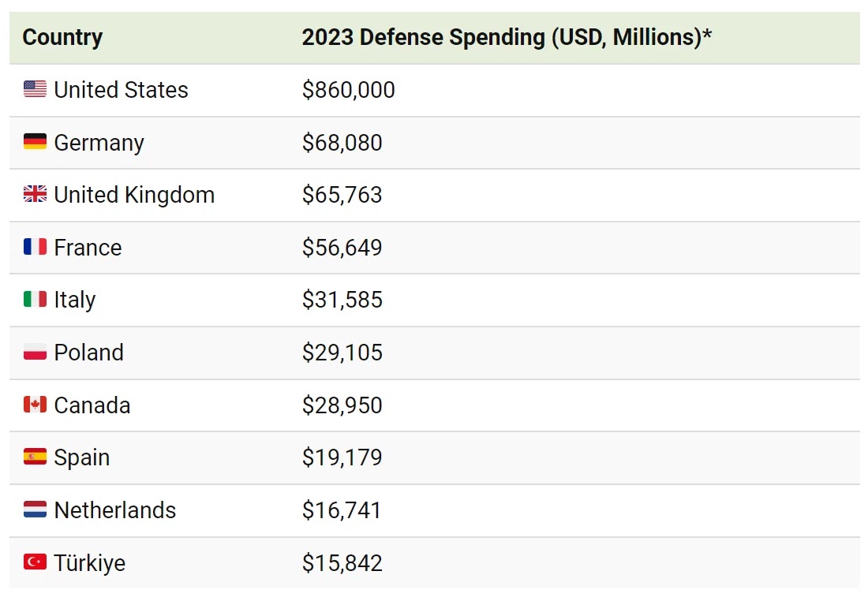868x601 pixels.
Task: Select the Netherlands row label
Action: tap(114, 510)
